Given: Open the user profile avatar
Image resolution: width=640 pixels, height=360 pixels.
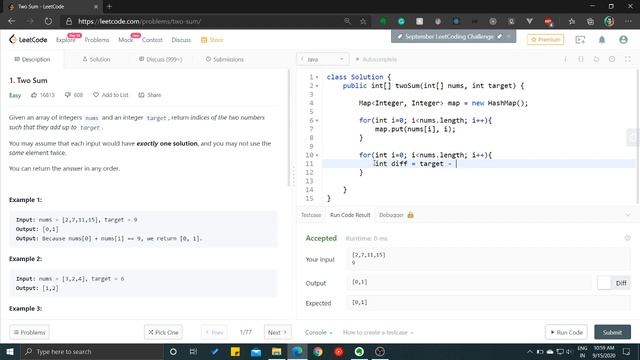Looking at the screenshot, I should click(623, 40).
